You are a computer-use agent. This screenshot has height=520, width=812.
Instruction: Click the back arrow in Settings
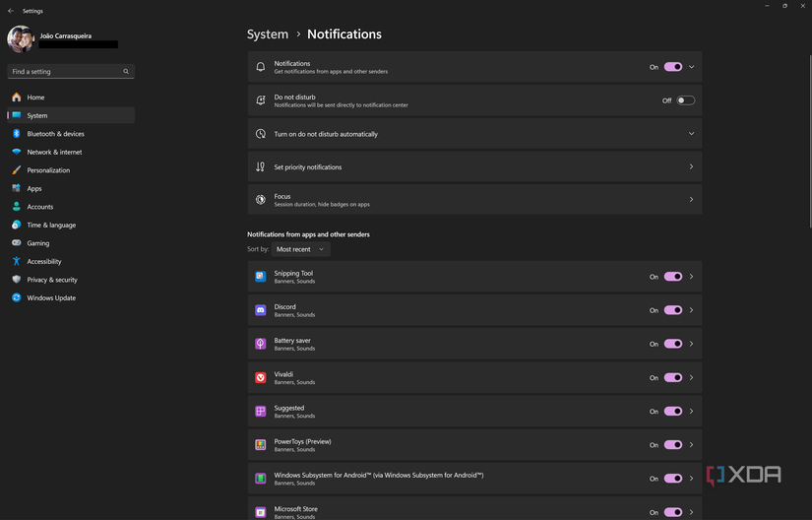(11, 11)
